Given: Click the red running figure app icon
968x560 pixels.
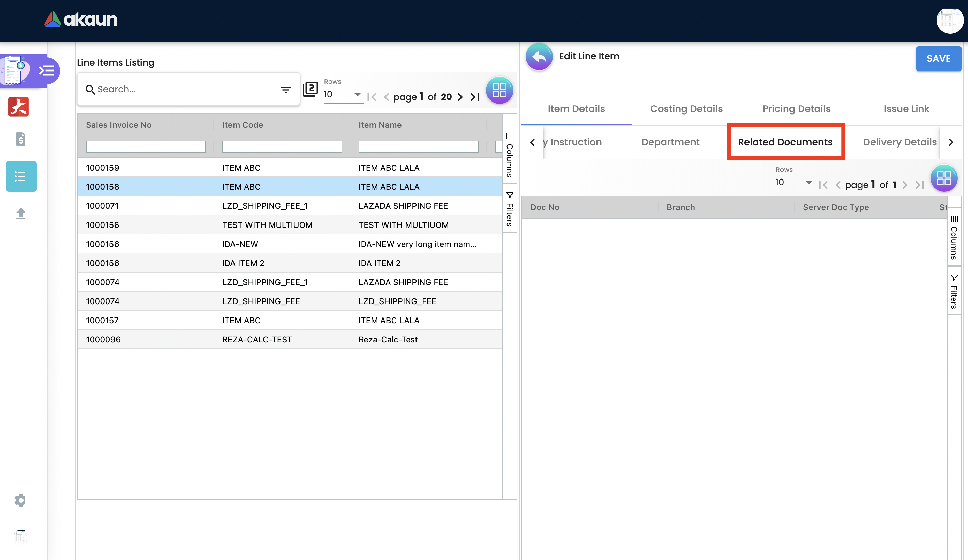Looking at the screenshot, I should click(x=18, y=107).
